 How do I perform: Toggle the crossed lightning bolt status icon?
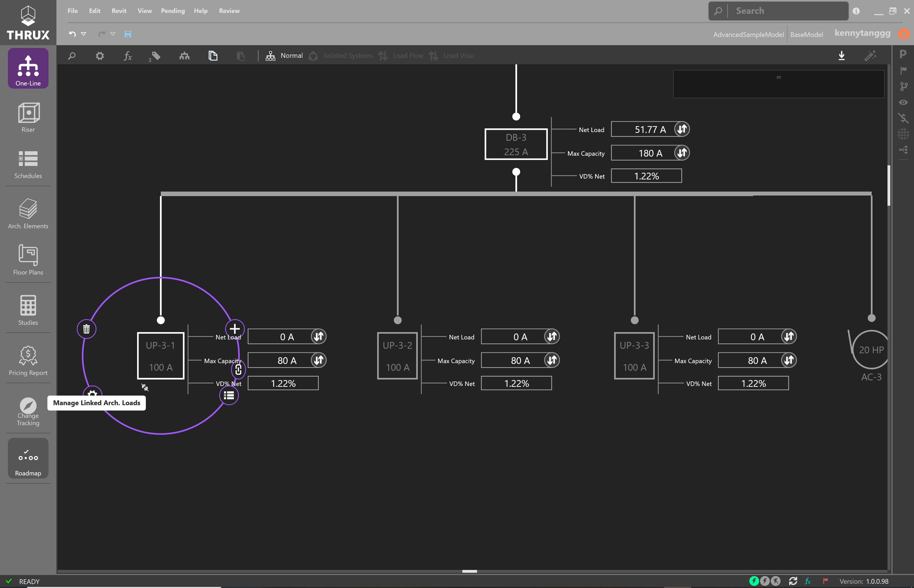(775, 581)
